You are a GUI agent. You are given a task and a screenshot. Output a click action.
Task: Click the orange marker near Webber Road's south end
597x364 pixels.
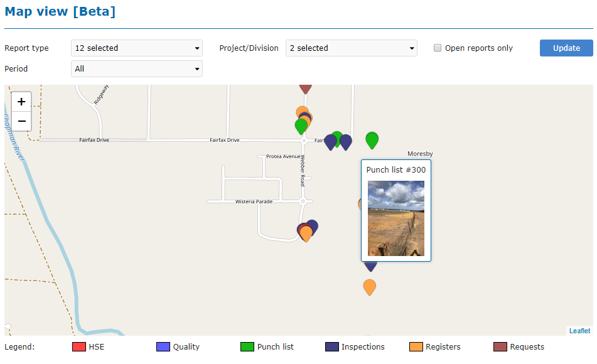pyautogui.click(x=306, y=233)
